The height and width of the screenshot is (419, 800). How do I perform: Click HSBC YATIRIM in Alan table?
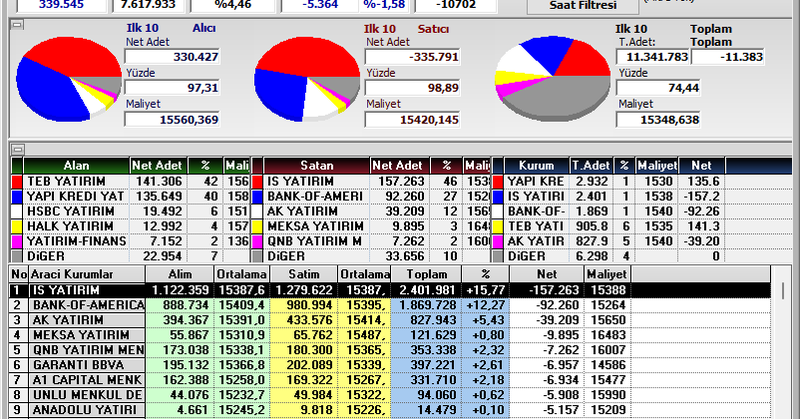pos(70,211)
